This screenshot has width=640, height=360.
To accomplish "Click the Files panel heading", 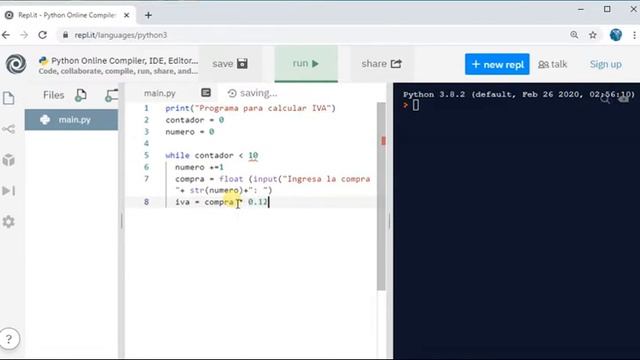I will click(x=53, y=95).
